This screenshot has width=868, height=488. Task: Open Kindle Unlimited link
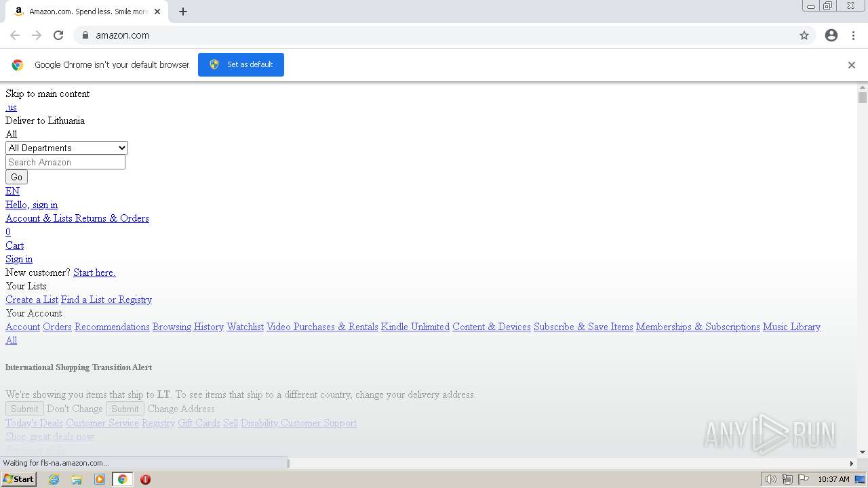(415, 327)
